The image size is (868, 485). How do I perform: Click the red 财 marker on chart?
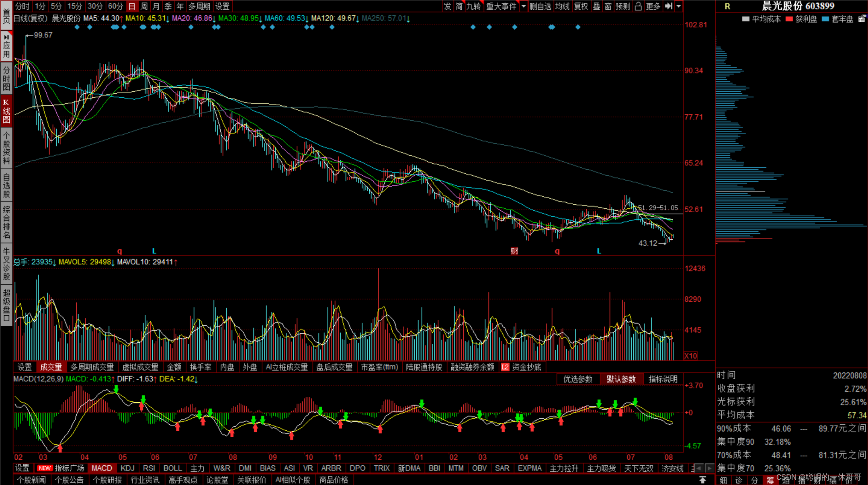coord(514,251)
